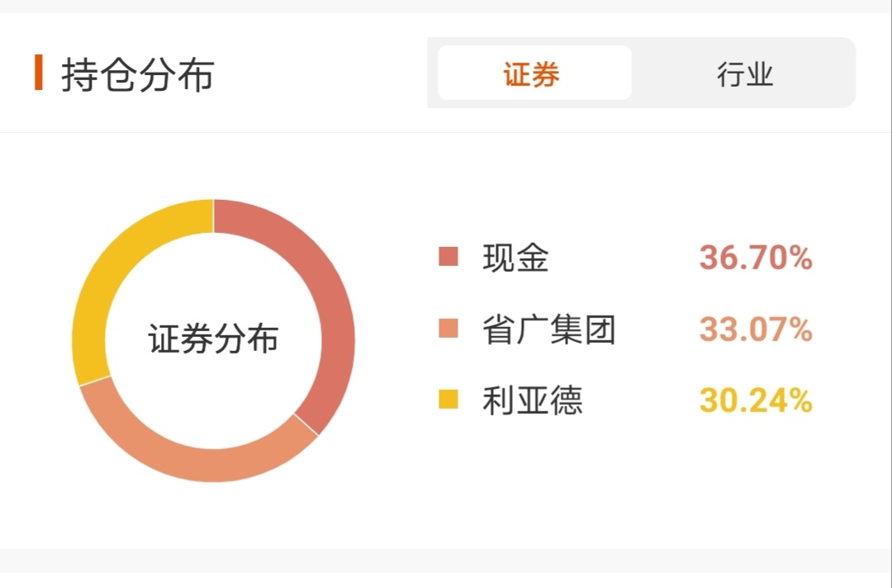Click the 30.24% percentage value
The width and height of the screenshot is (892, 588).
click(x=756, y=401)
